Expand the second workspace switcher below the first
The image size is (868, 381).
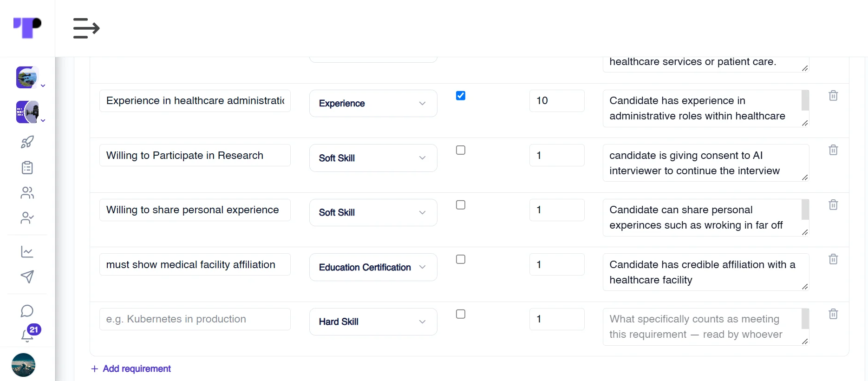click(31, 112)
